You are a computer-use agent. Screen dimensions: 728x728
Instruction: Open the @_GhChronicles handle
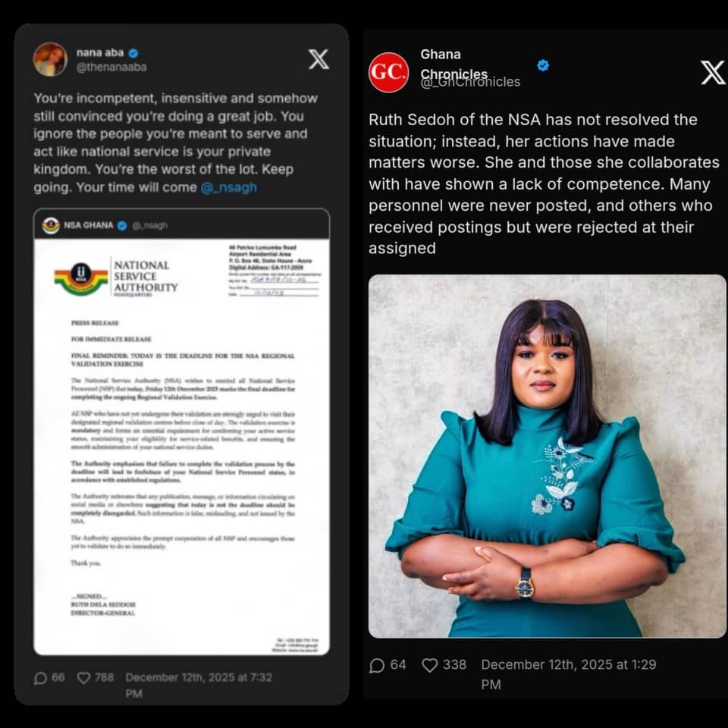[x=470, y=82]
